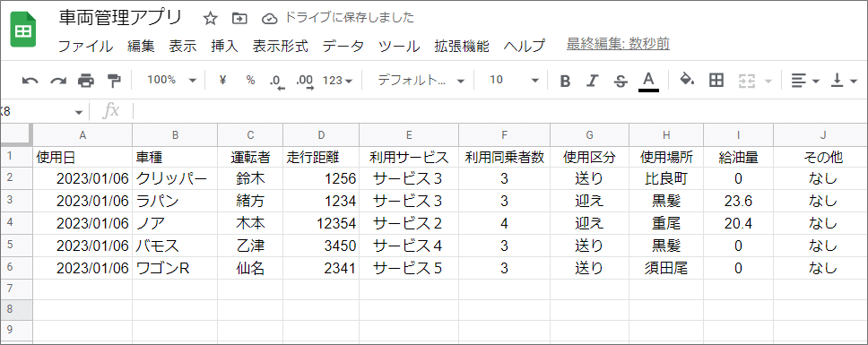Click the 12354 distance cell

point(321,223)
